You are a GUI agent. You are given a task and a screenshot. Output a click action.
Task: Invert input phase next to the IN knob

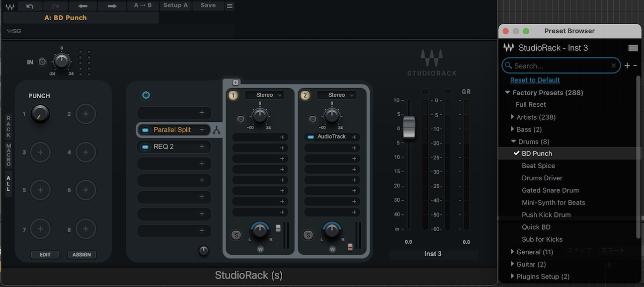point(42,62)
